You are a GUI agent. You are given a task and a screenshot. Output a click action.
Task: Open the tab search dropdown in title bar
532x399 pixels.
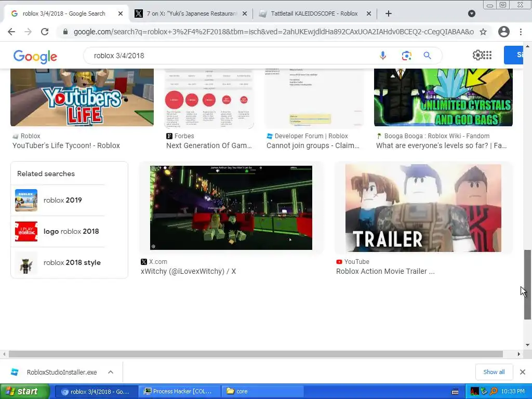click(x=472, y=14)
